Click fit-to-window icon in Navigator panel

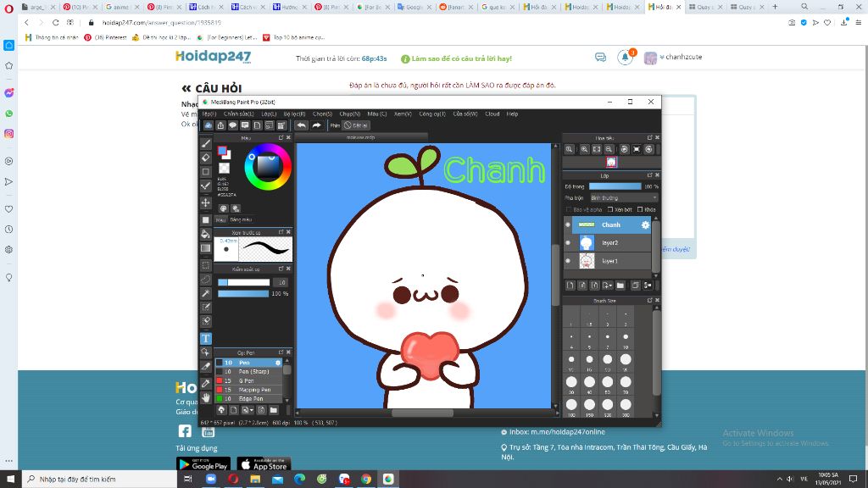click(596, 149)
